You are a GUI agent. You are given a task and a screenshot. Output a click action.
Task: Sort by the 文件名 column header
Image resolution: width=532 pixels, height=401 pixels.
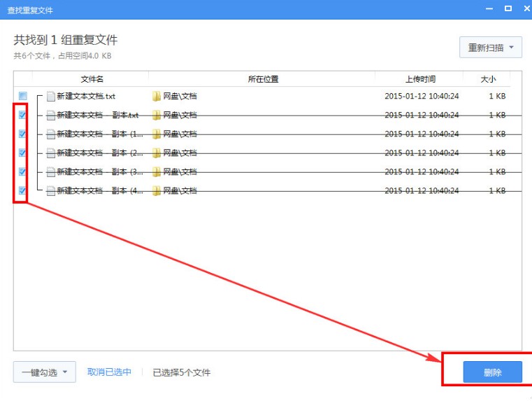point(92,79)
